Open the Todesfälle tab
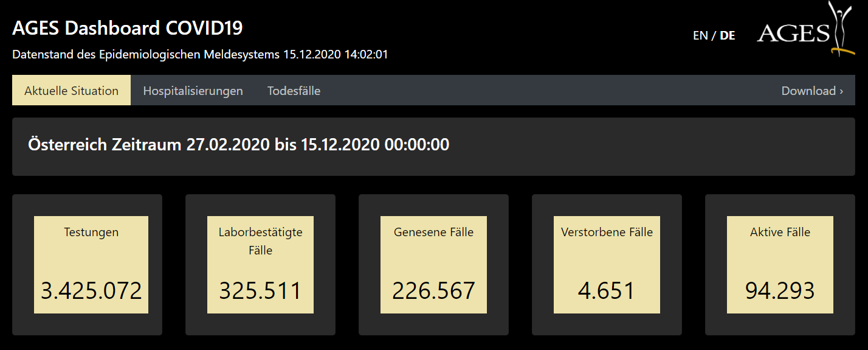Viewport: 868px width, 350px height. [294, 91]
